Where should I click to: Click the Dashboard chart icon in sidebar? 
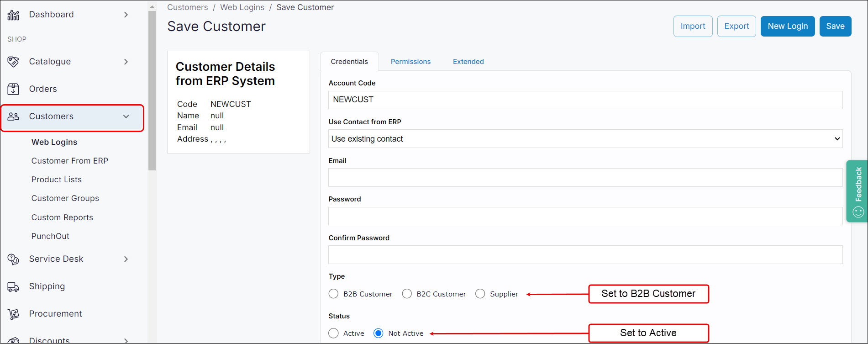pyautogui.click(x=13, y=15)
